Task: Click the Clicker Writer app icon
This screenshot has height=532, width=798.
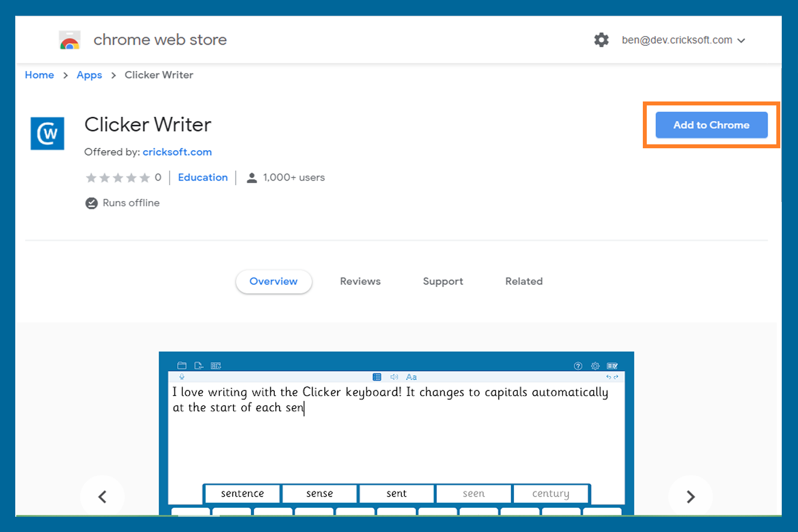Action: pyautogui.click(x=47, y=133)
